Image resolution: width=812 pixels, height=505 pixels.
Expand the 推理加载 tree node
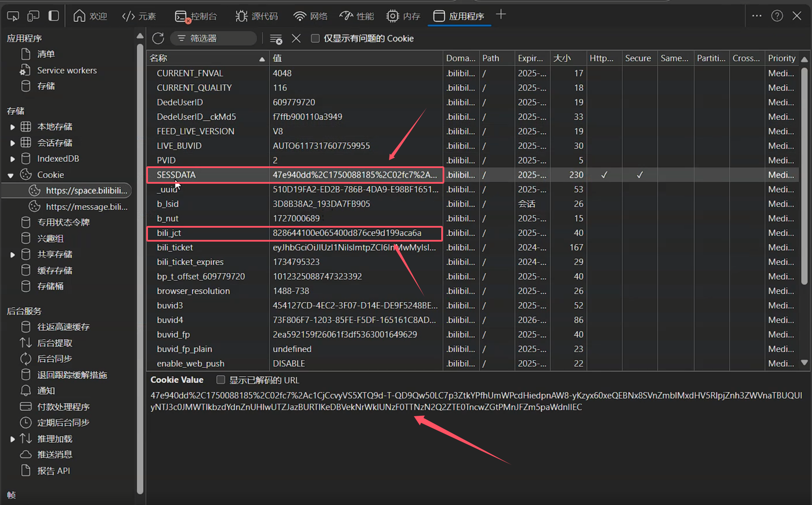click(x=12, y=439)
